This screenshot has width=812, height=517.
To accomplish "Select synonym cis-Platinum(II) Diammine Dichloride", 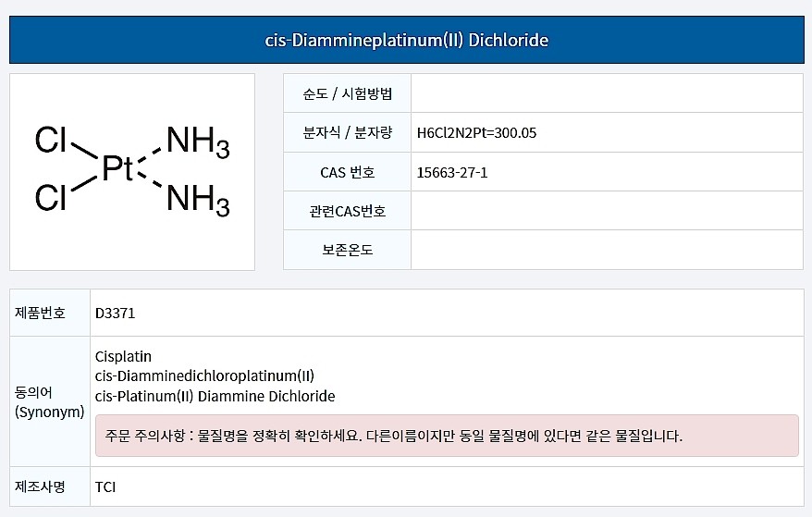I will 215,396.
